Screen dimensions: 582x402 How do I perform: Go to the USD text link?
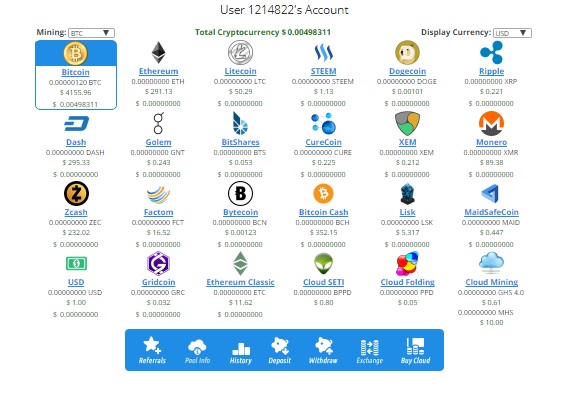click(76, 282)
